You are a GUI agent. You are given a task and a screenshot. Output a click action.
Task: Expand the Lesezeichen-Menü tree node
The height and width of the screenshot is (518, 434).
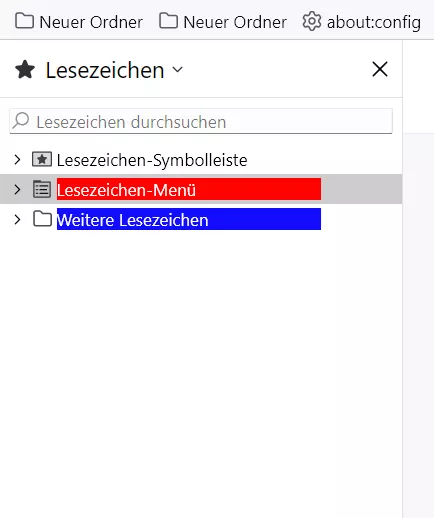point(17,189)
